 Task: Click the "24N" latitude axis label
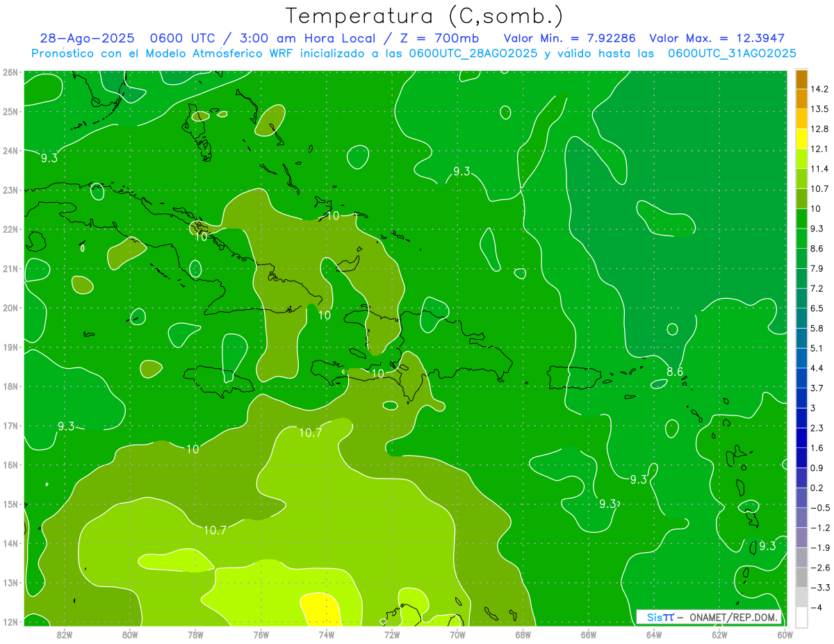click(10, 151)
